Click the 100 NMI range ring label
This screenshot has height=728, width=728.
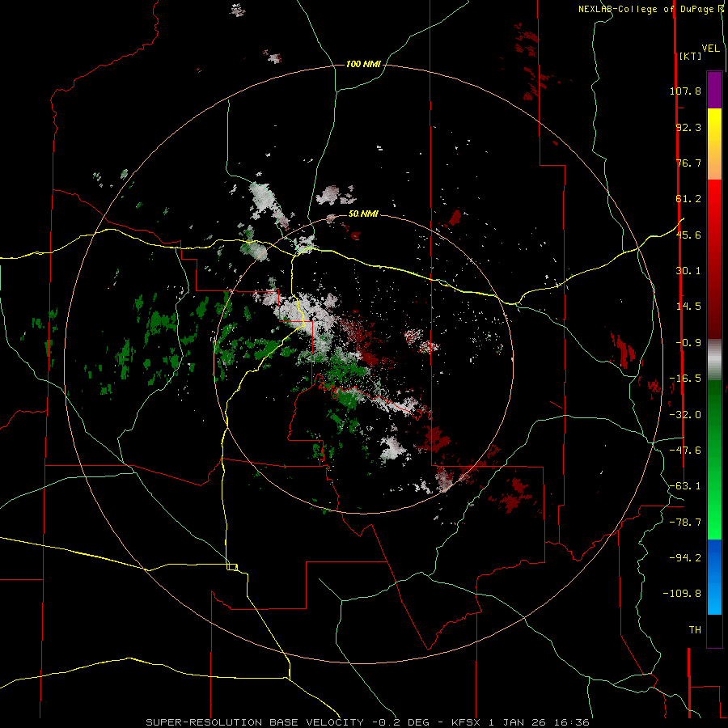[x=363, y=64]
